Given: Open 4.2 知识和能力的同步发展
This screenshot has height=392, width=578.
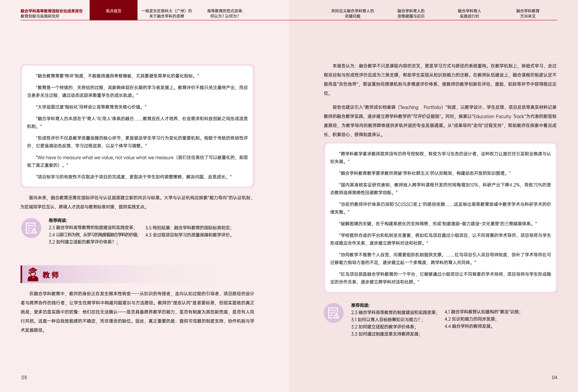Looking at the screenshot, I should [x=470, y=319].
